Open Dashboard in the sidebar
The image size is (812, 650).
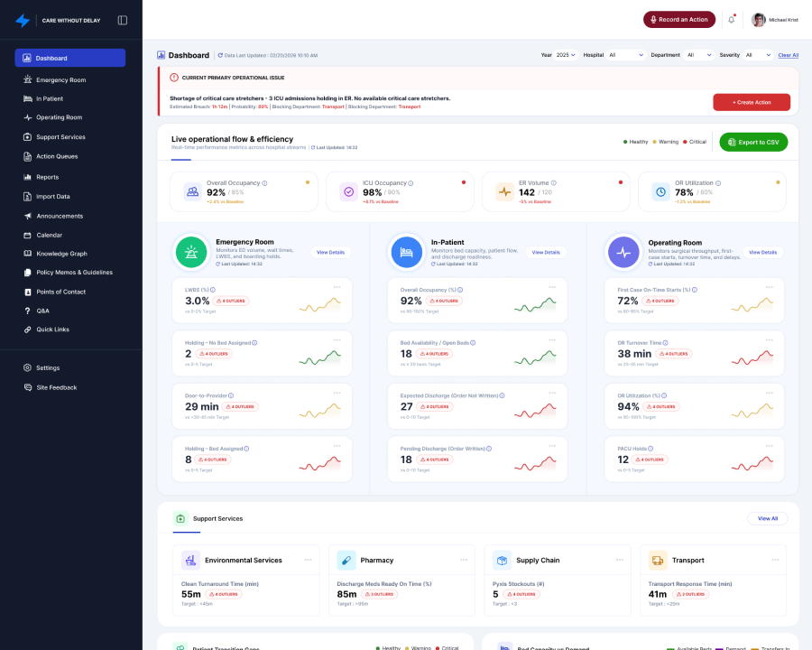tap(69, 58)
